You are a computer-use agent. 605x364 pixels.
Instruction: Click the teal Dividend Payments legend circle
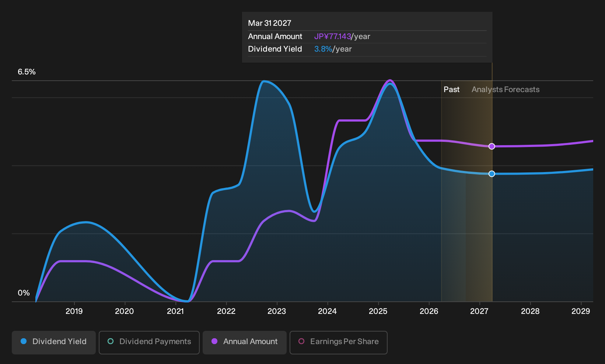coord(111,341)
